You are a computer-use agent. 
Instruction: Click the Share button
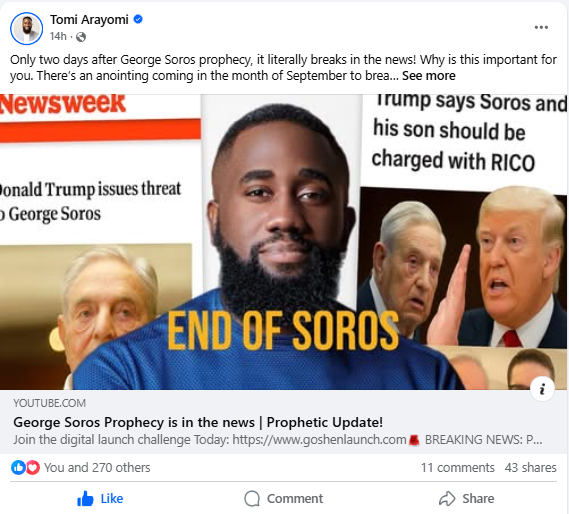(x=467, y=498)
